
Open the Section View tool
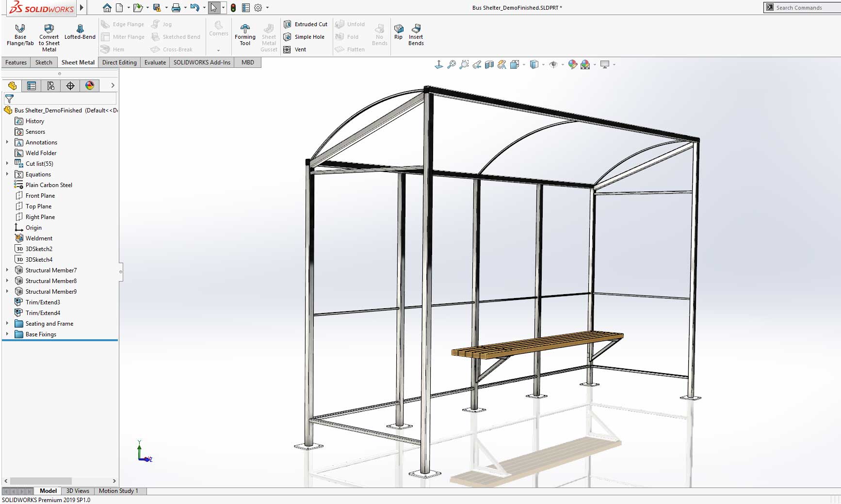[x=489, y=63]
